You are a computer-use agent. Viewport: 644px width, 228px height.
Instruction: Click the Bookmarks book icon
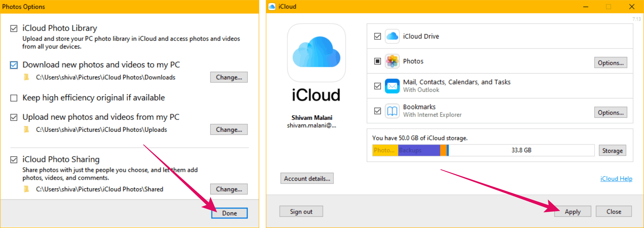392,111
